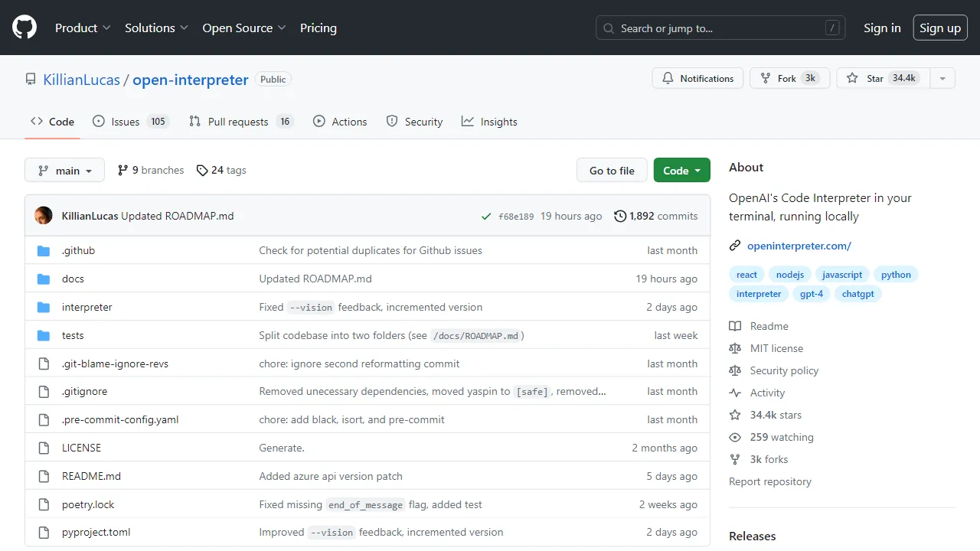Click the scale icon next to MIT license
980x551 pixels.
point(735,348)
